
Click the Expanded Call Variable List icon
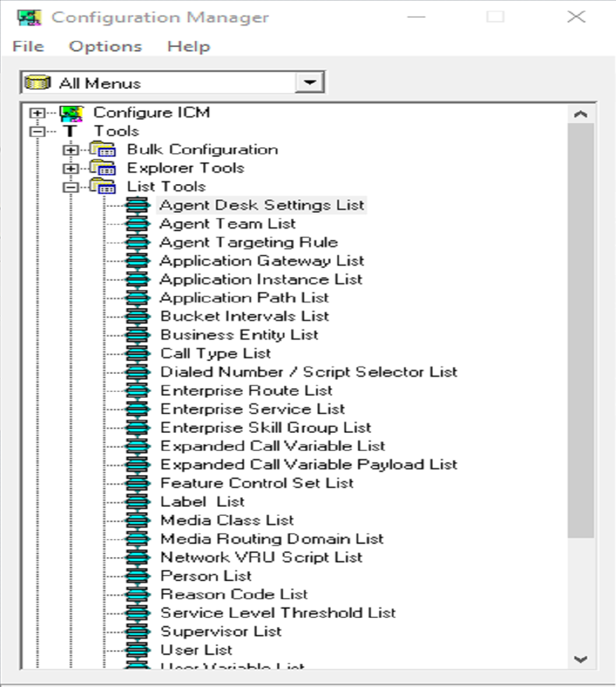click(137, 446)
